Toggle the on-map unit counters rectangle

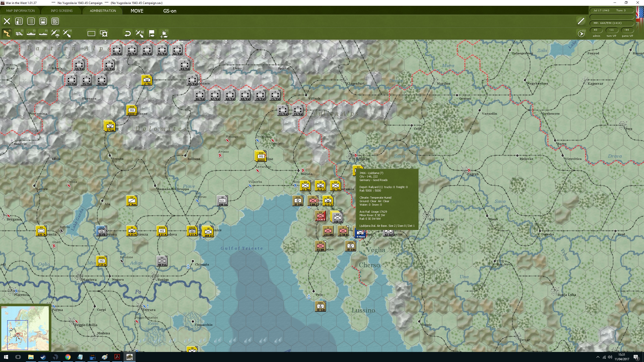[91, 33]
